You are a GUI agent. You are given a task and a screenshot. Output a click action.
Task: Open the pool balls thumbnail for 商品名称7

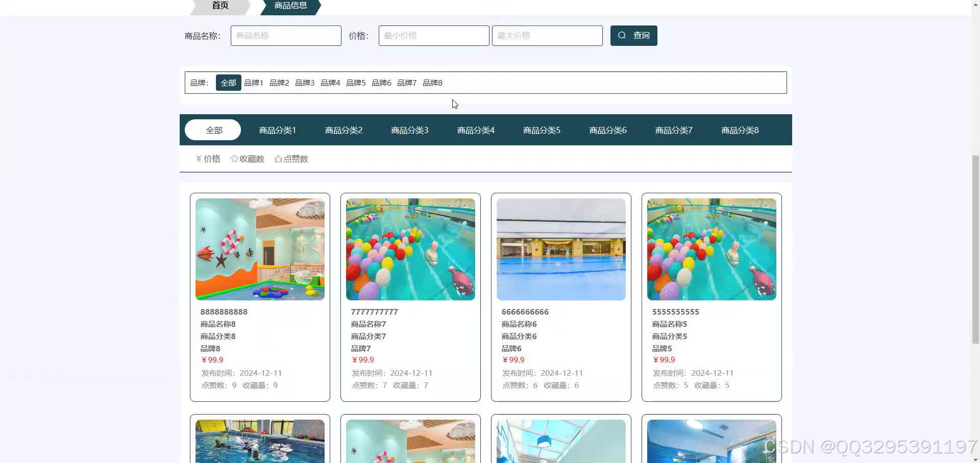(x=410, y=249)
